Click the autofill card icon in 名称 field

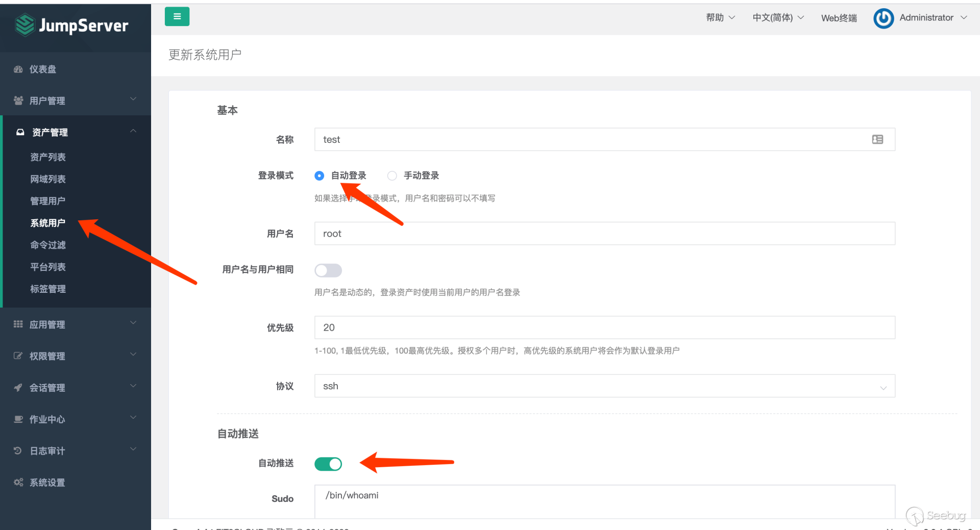pos(877,140)
